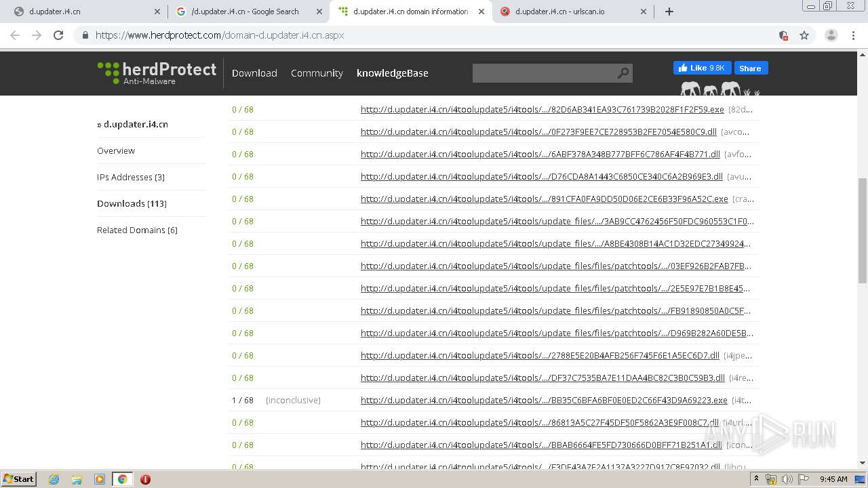
Task: Open a new tab with plus icon
Action: (669, 12)
